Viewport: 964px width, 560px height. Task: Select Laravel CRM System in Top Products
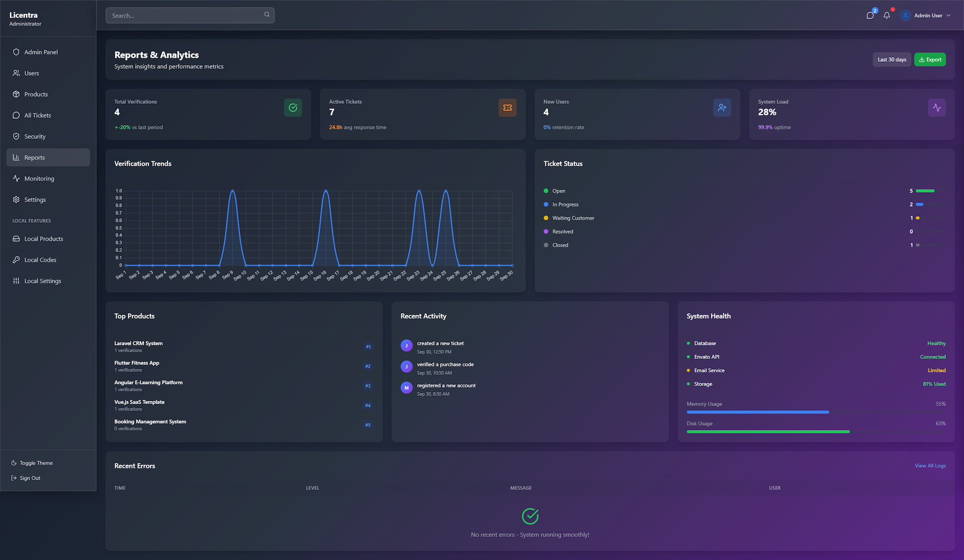(x=139, y=343)
